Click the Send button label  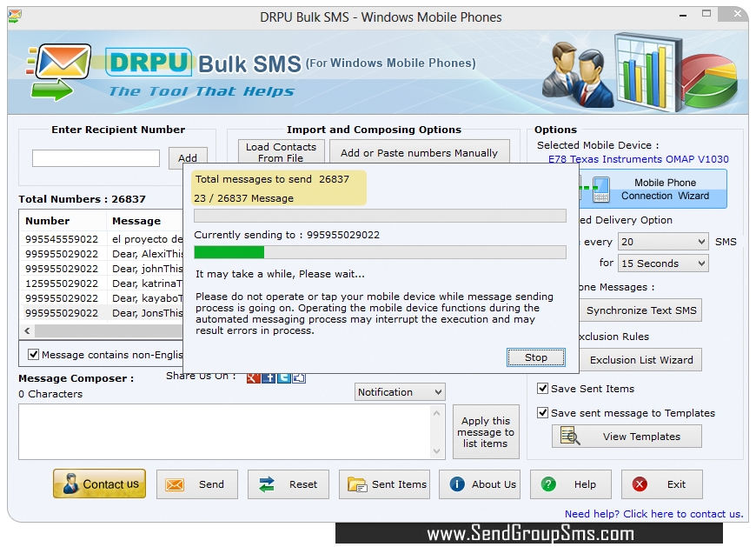(x=211, y=484)
